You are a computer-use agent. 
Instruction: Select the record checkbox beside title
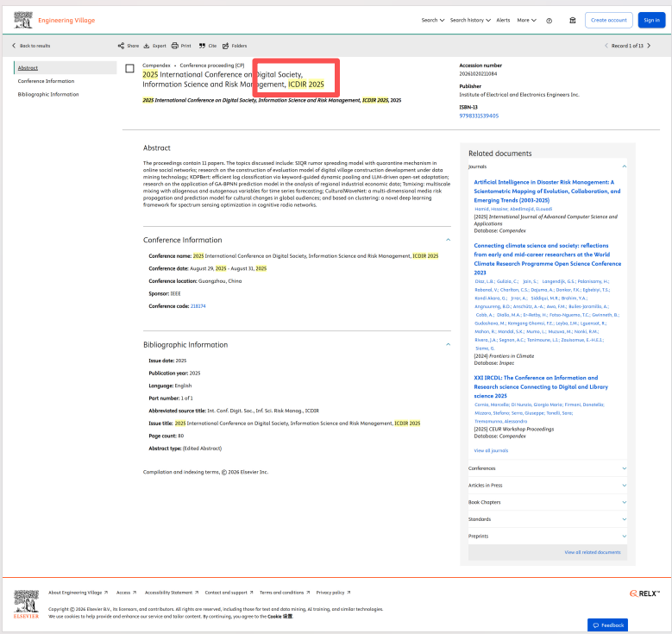pyautogui.click(x=129, y=68)
